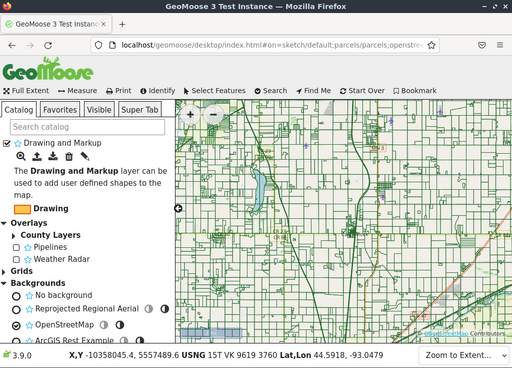Click the version 3.9.0 text
This screenshot has height=368, width=512.
(22, 356)
